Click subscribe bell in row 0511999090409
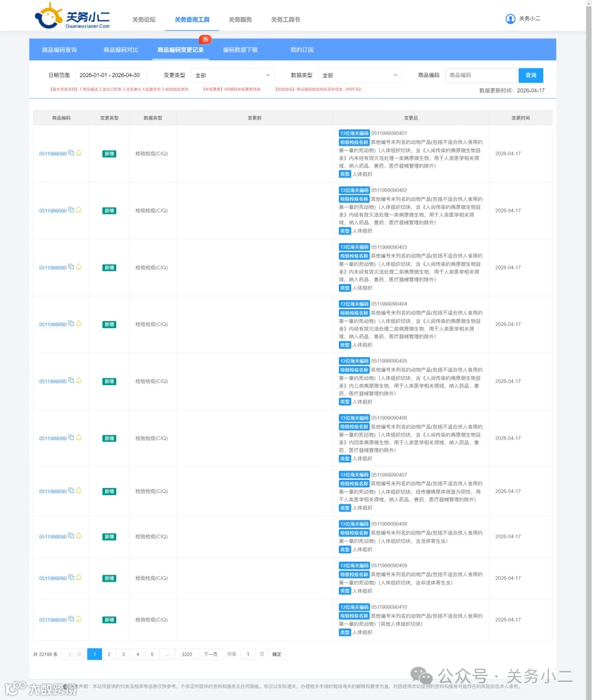The height and width of the screenshot is (700, 592). (x=78, y=578)
